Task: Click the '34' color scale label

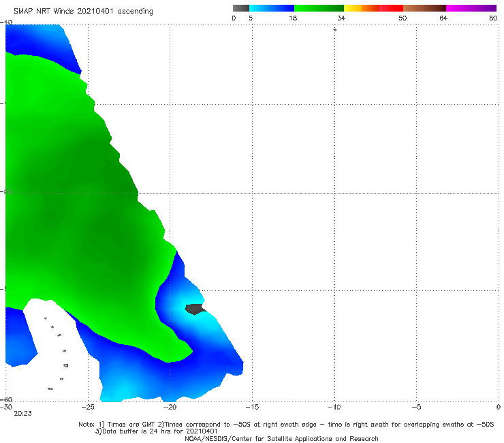Action: [341, 18]
